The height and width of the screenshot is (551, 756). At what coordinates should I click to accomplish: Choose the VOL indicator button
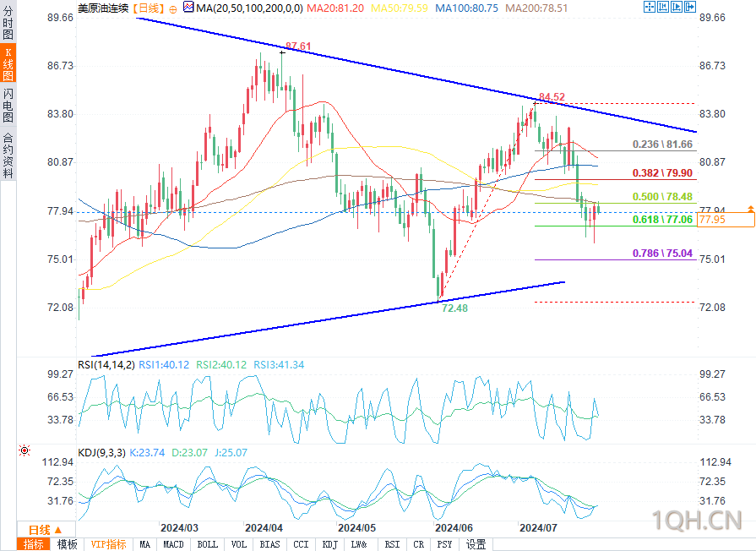tap(239, 544)
